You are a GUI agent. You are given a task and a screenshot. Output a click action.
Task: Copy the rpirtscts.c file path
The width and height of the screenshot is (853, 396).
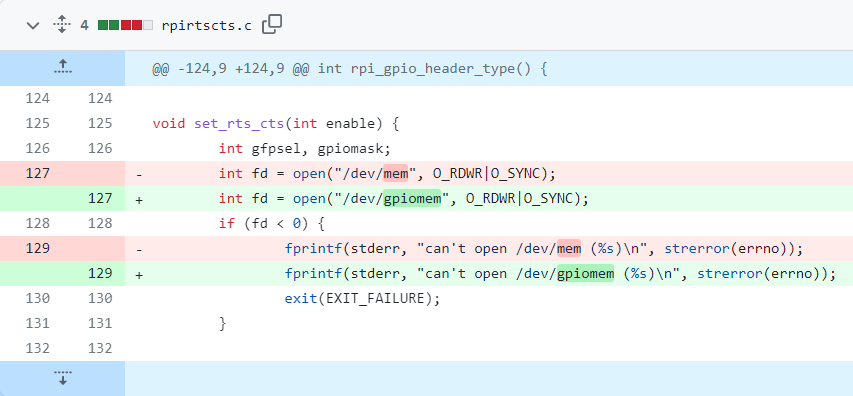point(272,24)
